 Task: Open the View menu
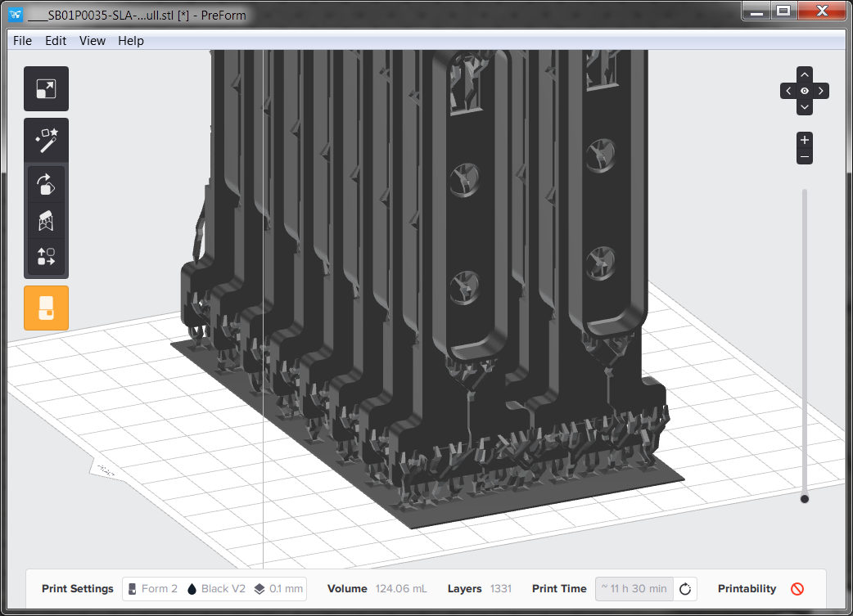tap(92, 40)
